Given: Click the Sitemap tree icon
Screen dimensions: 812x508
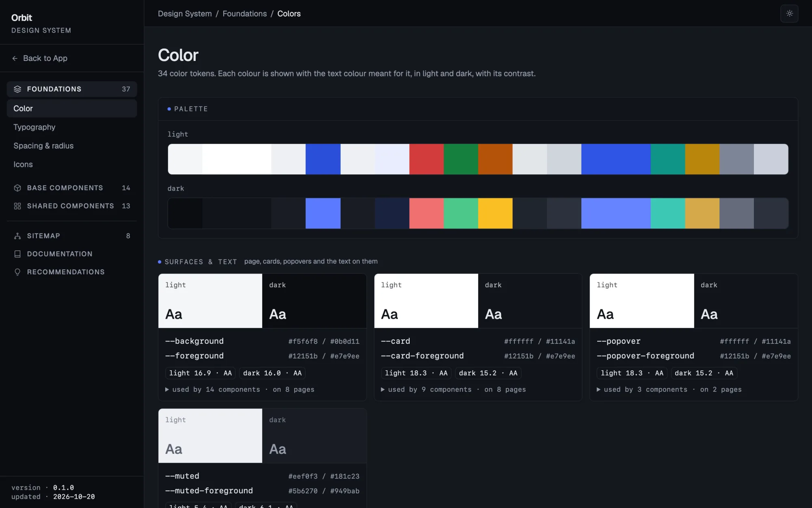Looking at the screenshot, I should (17, 236).
